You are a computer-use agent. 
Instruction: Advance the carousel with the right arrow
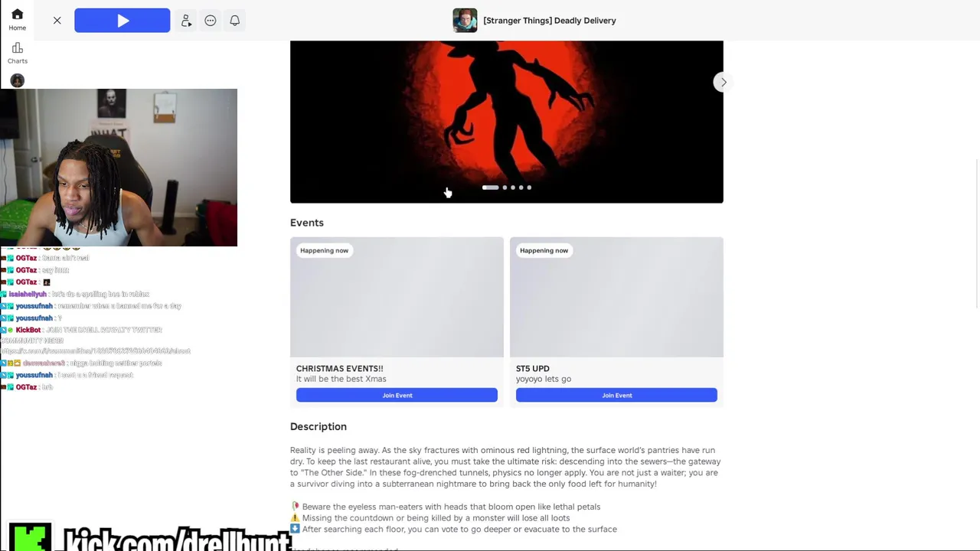(x=723, y=82)
